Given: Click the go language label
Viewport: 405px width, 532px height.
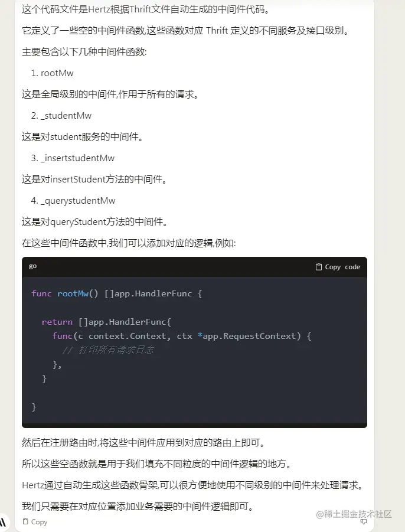Looking at the screenshot, I should [32, 266].
